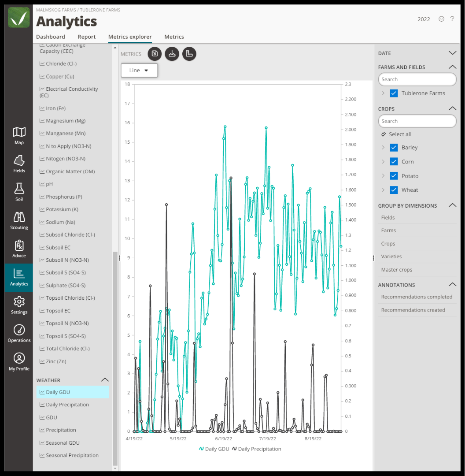The height and width of the screenshot is (476, 465).
Task: Switch to the Dashboard tab
Action: coord(50,37)
